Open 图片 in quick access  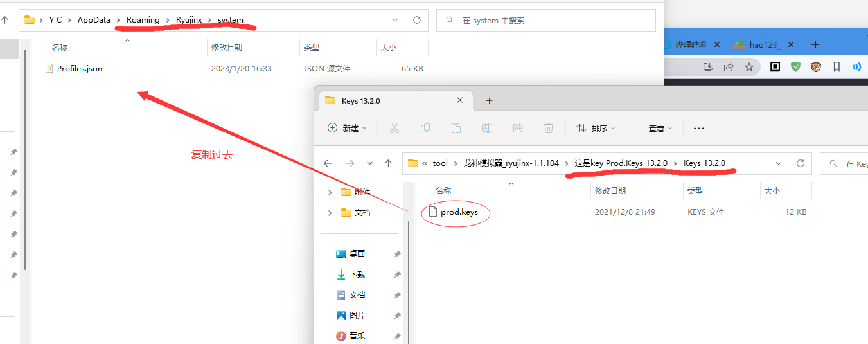point(357,316)
